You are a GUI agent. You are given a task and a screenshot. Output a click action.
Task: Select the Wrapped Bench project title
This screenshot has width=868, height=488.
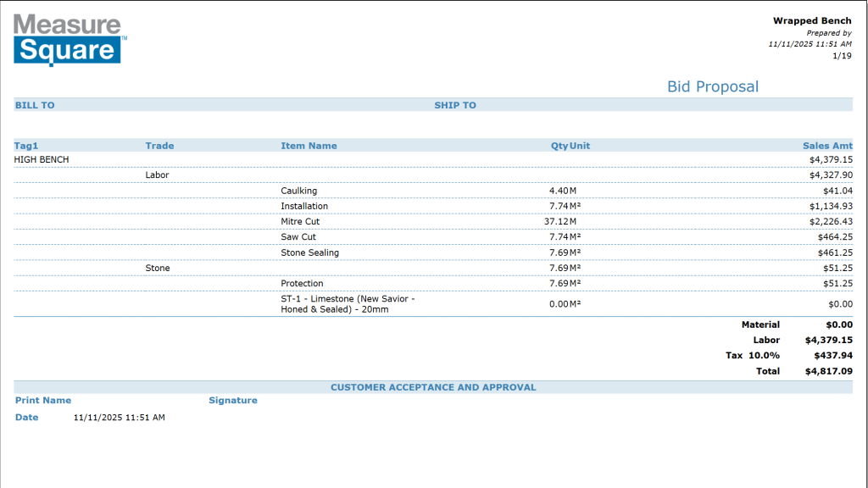click(x=811, y=21)
